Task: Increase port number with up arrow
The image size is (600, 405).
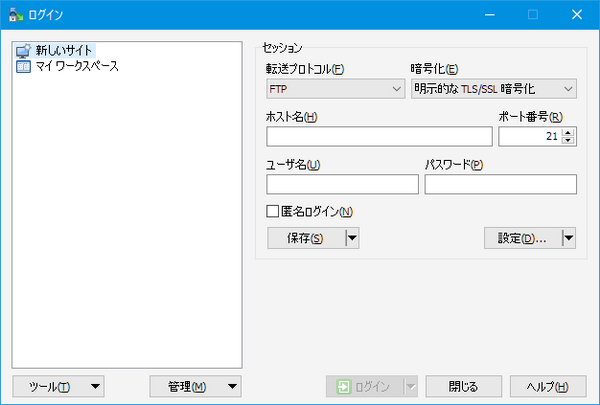Action: click(568, 132)
